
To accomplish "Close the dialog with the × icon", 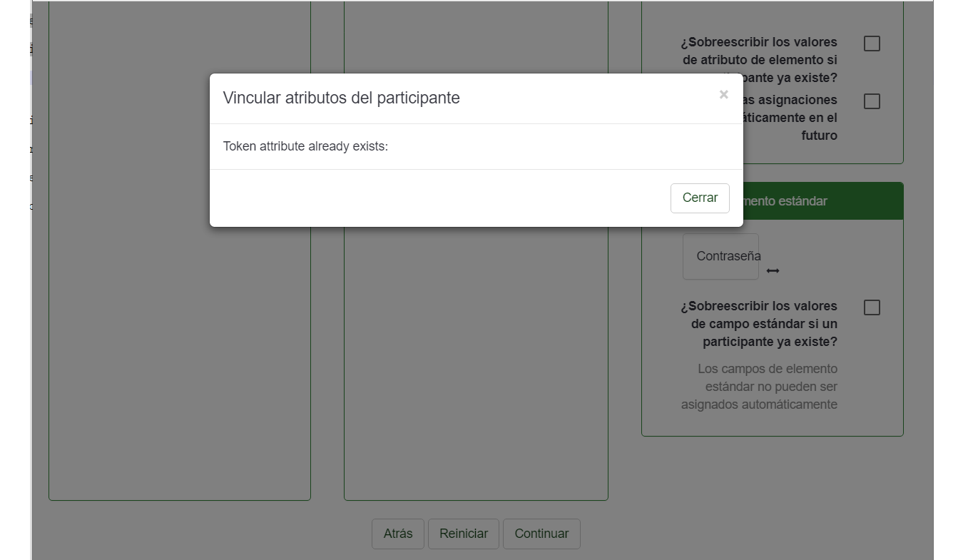I will click(723, 95).
